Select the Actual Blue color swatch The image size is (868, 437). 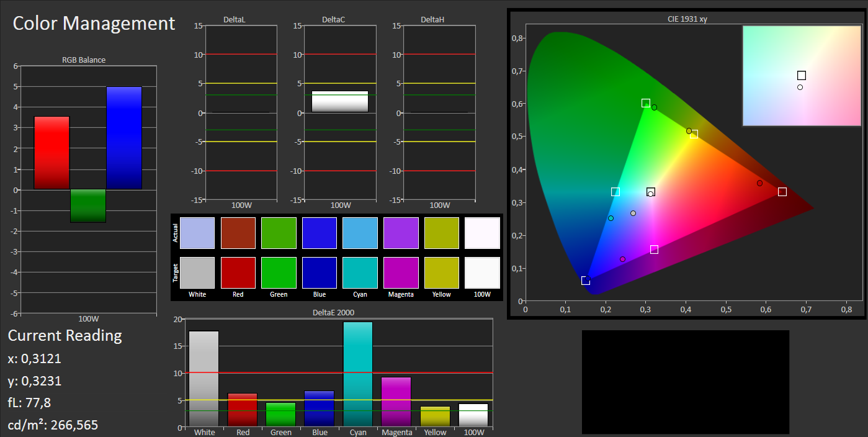(320, 233)
